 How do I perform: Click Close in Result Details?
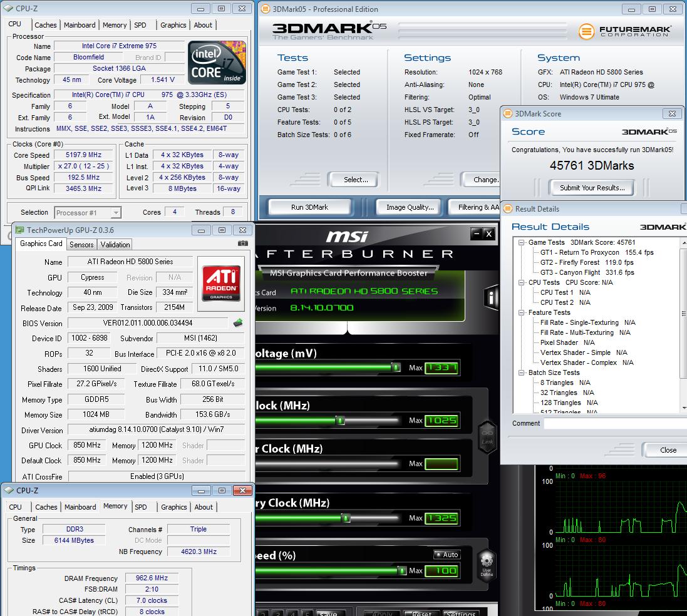coord(666,450)
